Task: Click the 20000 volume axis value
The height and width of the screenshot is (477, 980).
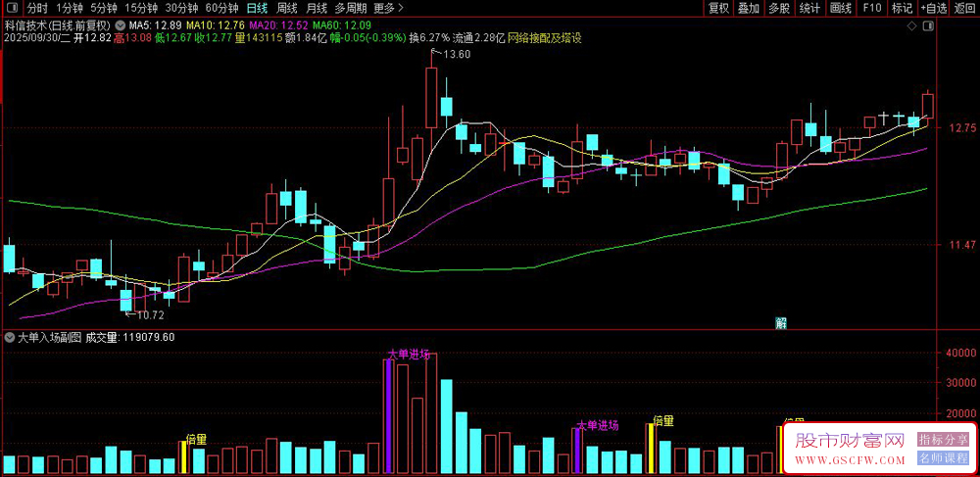Action: [x=962, y=412]
